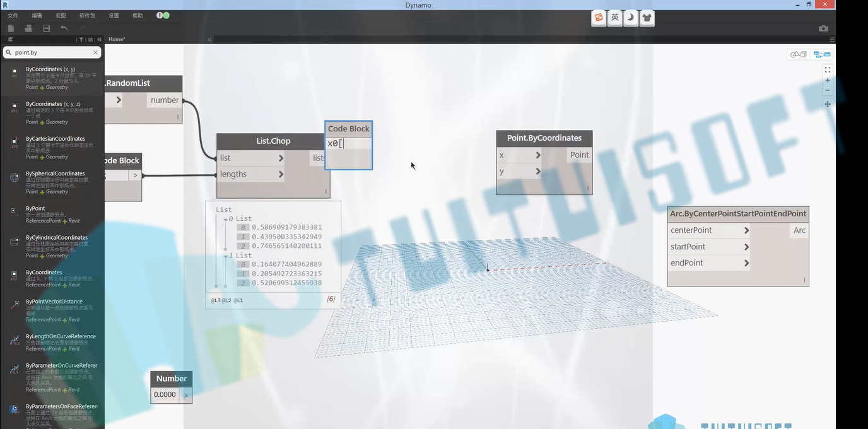Click the undo arrow icon

[64, 28]
